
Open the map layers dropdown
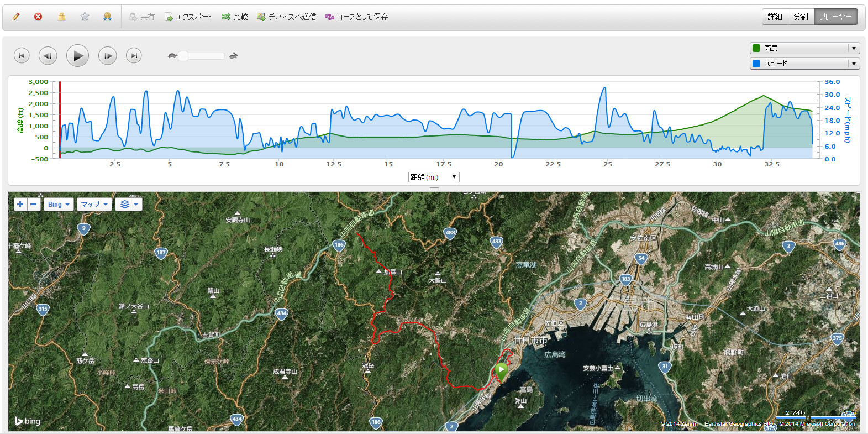click(129, 204)
